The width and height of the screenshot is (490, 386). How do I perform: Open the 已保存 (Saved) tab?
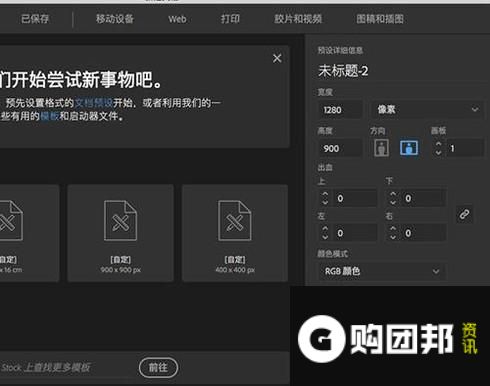35,19
